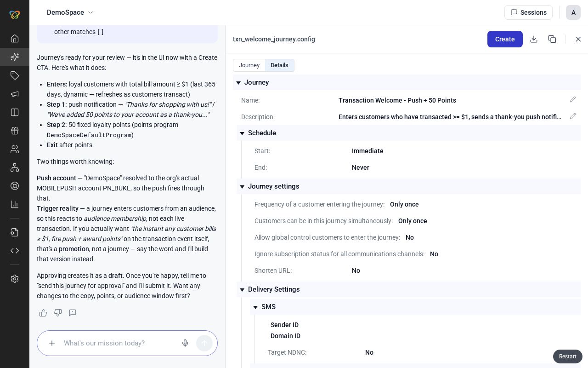The width and height of the screenshot is (588, 368).
Task: Collapse the Delivery Settings section
Action: pos(242,290)
